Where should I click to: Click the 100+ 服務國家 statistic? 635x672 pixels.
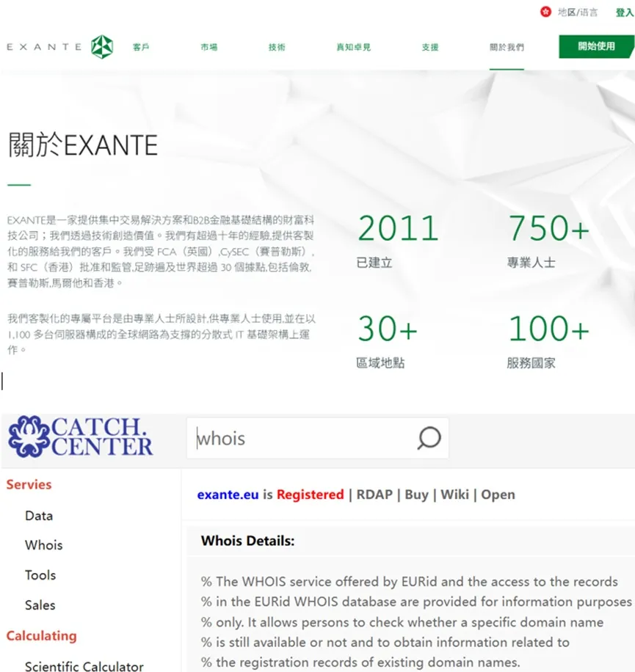pyautogui.click(x=549, y=341)
